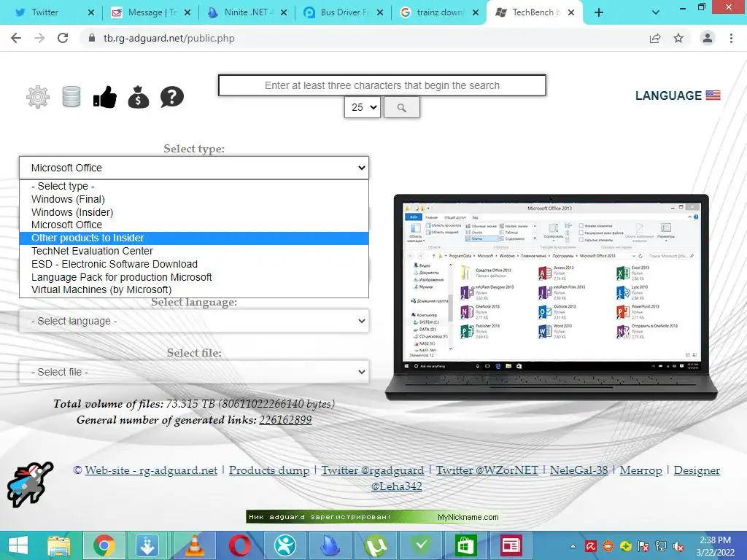This screenshot has width=747, height=560.
Task: Click the superhero mascot icon
Action: coord(30,484)
